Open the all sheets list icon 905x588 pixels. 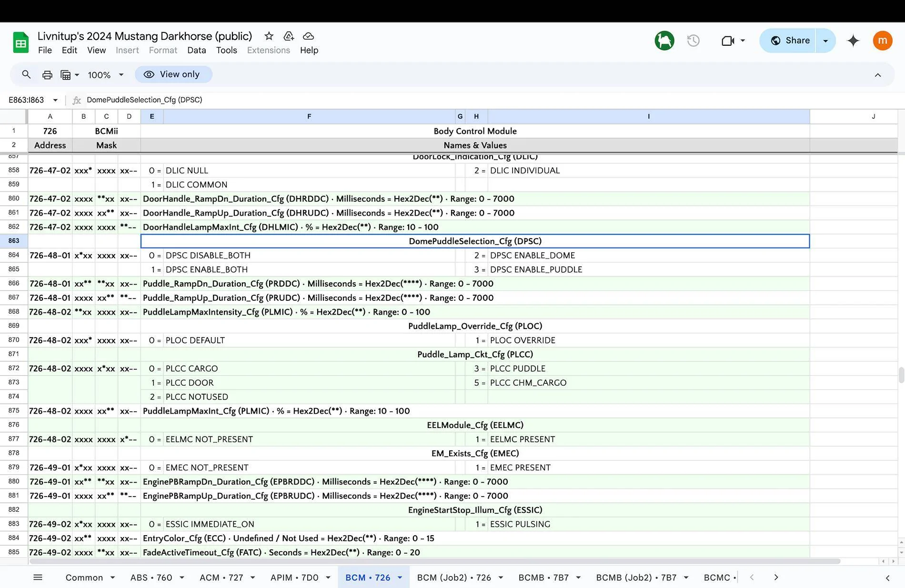point(38,578)
